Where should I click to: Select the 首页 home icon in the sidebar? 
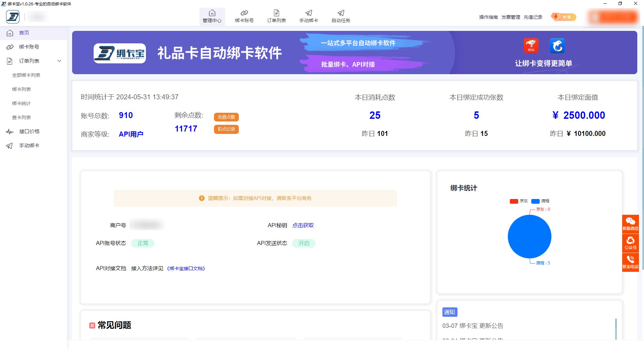point(10,33)
